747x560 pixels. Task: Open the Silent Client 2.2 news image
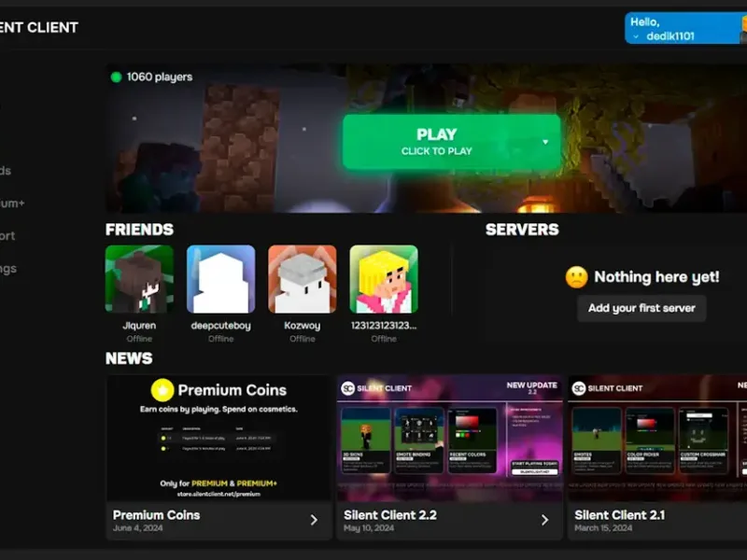[x=449, y=439]
